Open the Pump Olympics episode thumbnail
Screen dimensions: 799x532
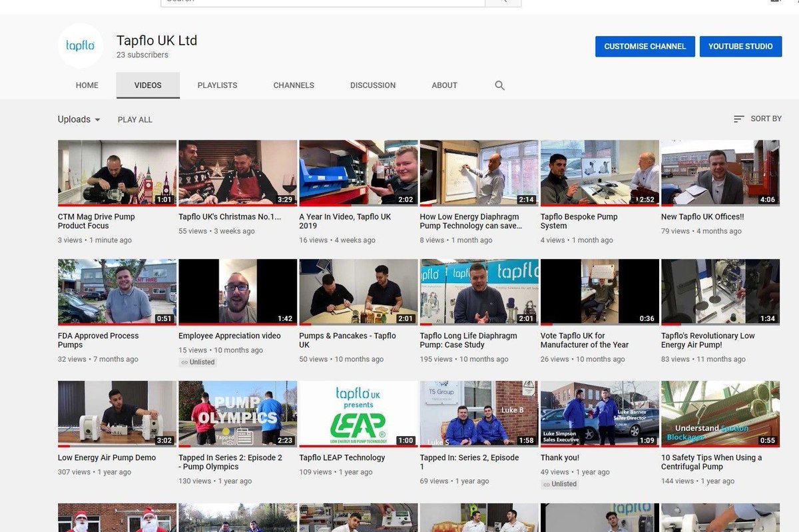point(237,413)
